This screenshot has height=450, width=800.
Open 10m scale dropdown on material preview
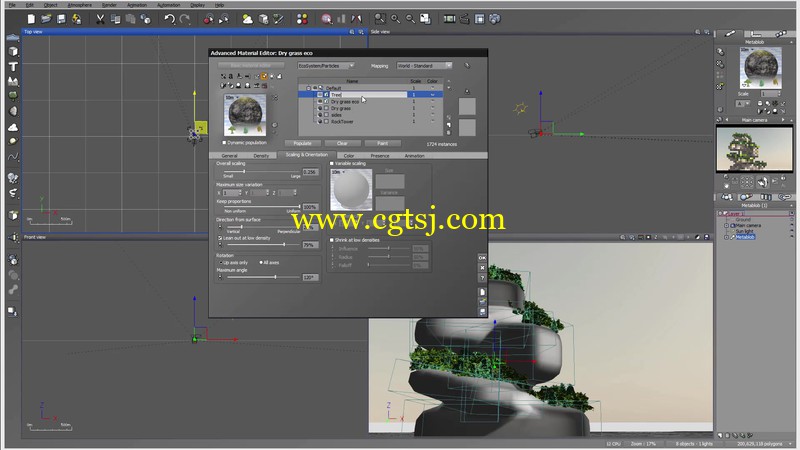click(x=232, y=97)
